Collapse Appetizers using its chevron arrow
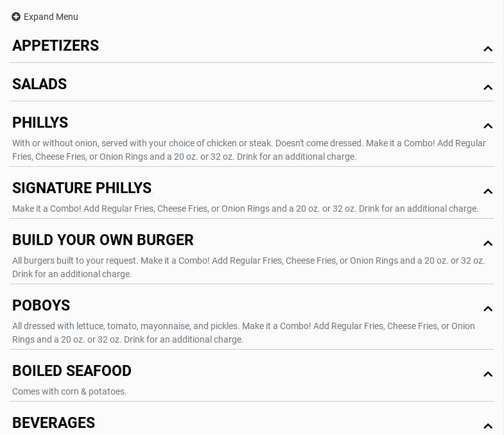Screen dimensions: 504x435 coord(488,49)
